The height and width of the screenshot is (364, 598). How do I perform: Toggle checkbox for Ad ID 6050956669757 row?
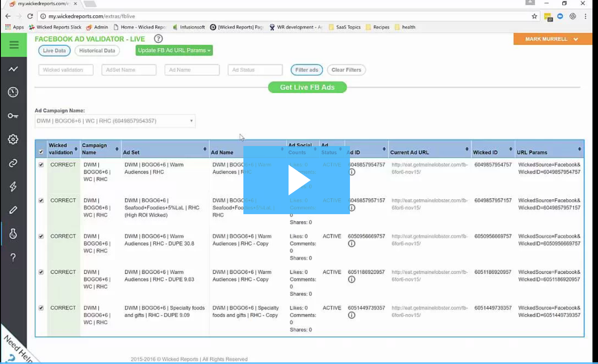(x=41, y=236)
